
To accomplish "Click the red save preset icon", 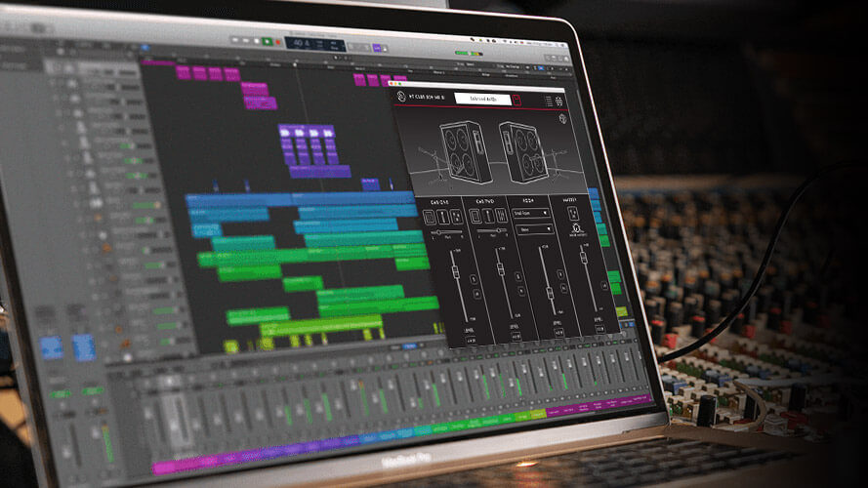I will pos(517,101).
